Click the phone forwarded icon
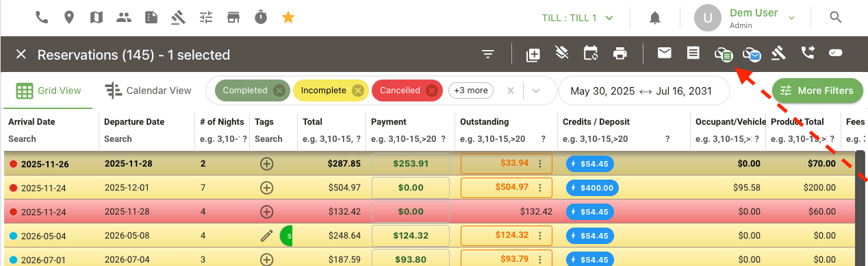Image resolution: width=868 pixels, height=266 pixels. (x=808, y=52)
